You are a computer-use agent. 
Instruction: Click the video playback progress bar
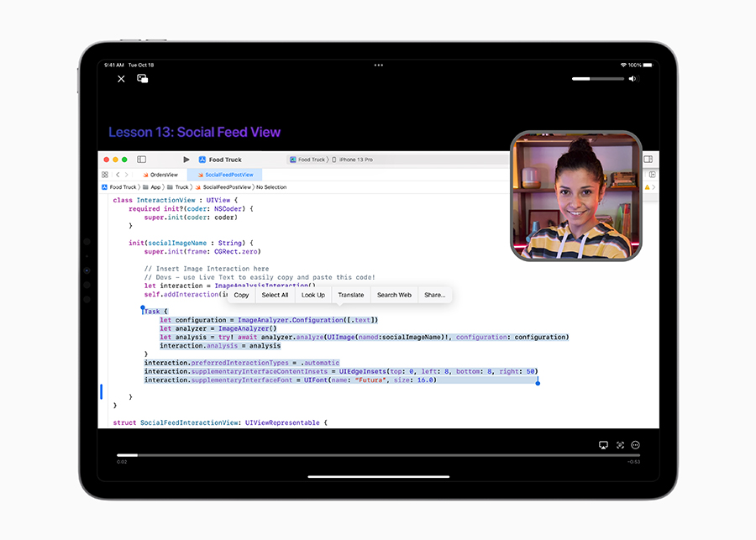(378, 455)
